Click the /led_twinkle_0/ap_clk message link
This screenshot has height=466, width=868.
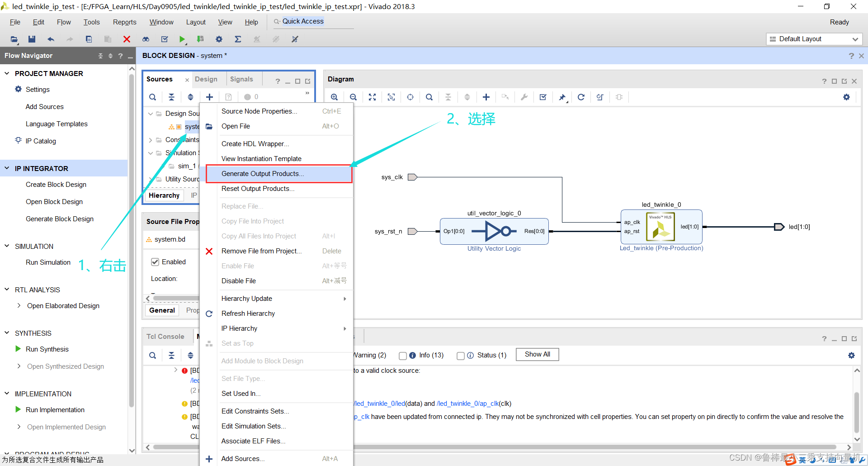pos(467,404)
